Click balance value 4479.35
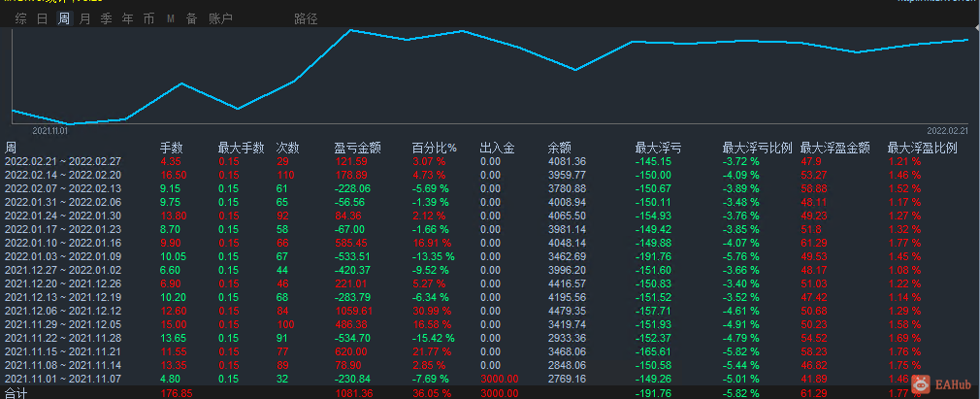Screen dimensions: 980x399 (x=567, y=311)
